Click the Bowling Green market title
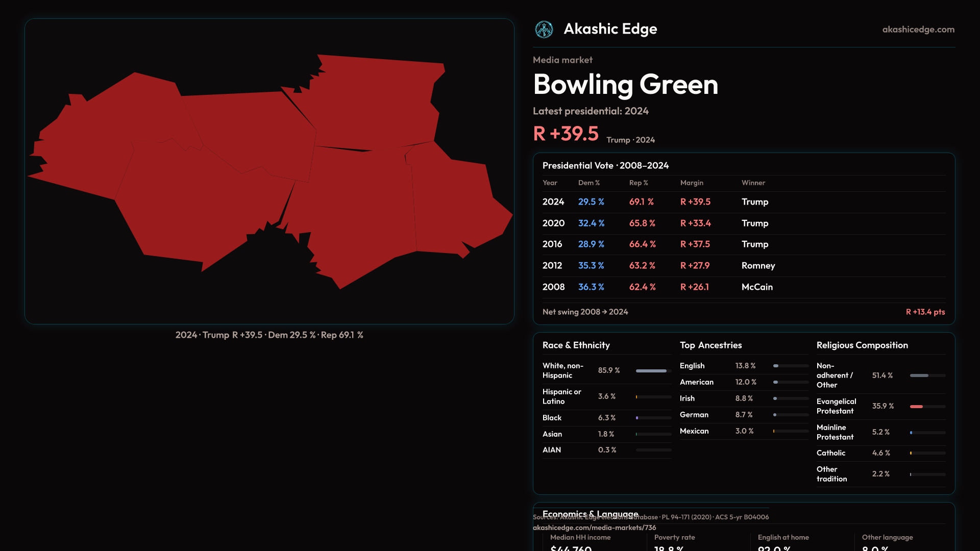 (x=625, y=85)
